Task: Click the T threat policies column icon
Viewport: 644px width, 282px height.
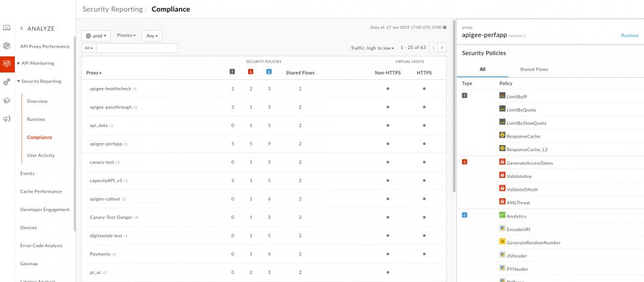Action: (233, 72)
